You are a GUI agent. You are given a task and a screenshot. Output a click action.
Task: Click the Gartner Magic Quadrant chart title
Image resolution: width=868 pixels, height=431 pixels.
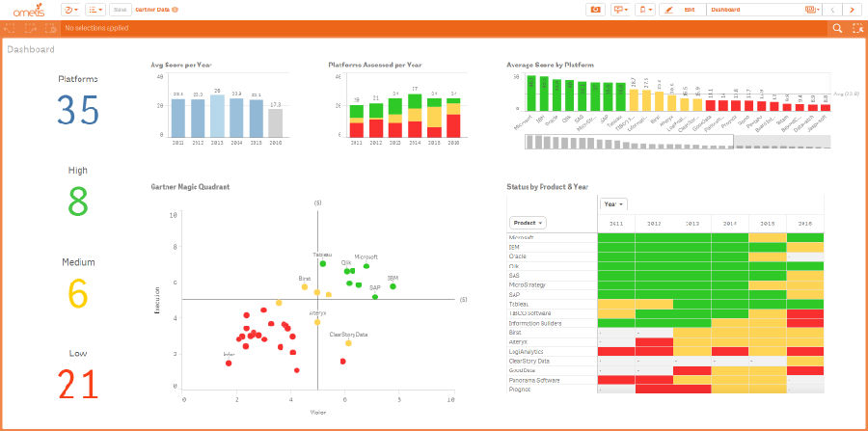[x=190, y=187]
